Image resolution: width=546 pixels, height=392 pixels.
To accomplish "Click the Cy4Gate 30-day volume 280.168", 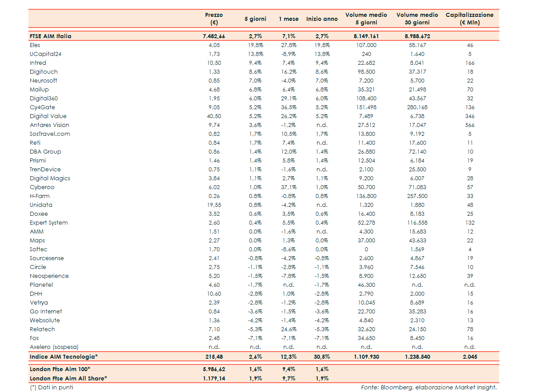I will (x=417, y=107).
